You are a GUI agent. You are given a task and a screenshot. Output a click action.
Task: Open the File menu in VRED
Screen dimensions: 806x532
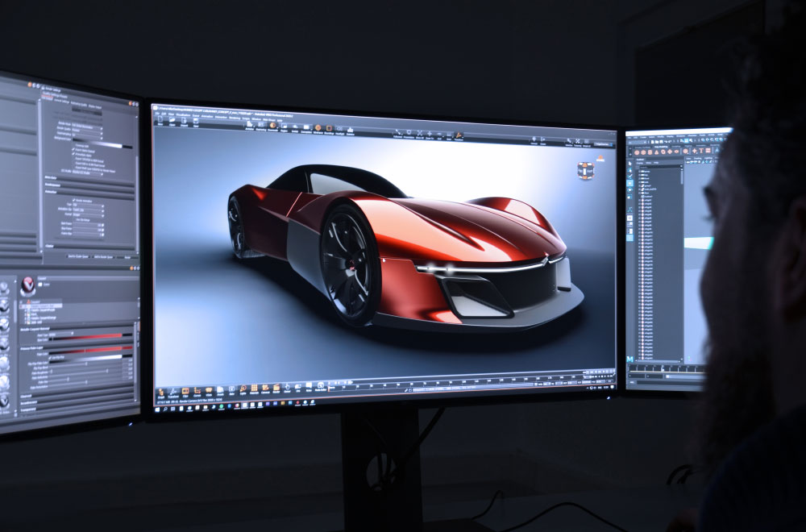pyautogui.click(x=157, y=113)
